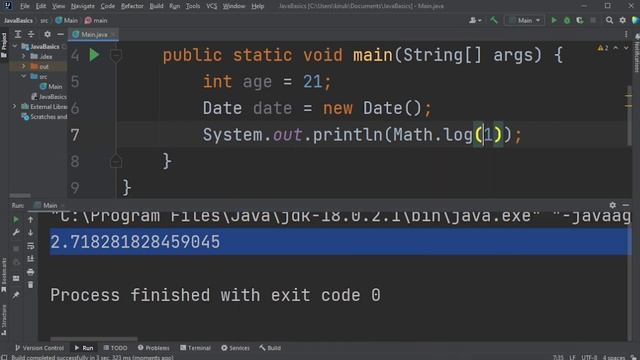Viewport: 640px width, 360px height.
Task: Run Main with the toolbar play icon
Action: [554, 20]
